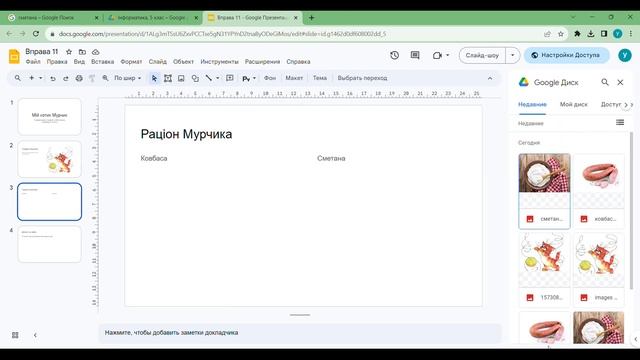Select the arrow cursor tool
640x360 pixels.
tap(154, 78)
